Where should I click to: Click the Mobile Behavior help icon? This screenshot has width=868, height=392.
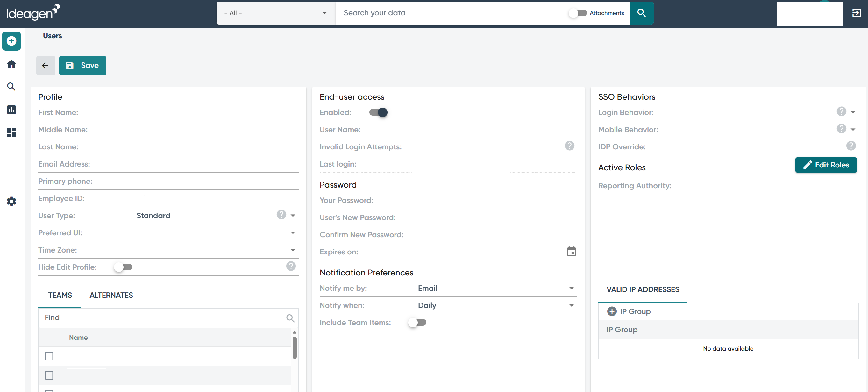tap(841, 129)
